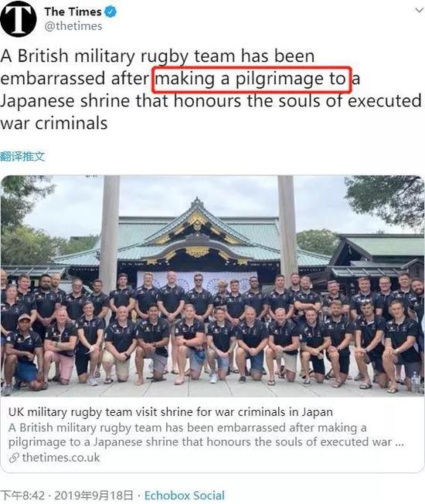Image resolution: width=425 pixels, height=504 pixels.
Task: Expand the tweet options chevron
Action: [420, 10]
